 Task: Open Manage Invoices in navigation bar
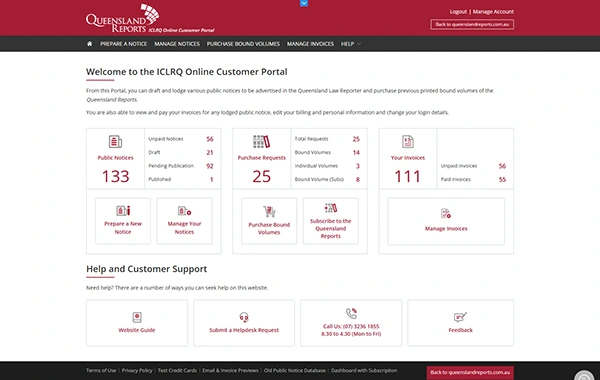tap(310, 44)
